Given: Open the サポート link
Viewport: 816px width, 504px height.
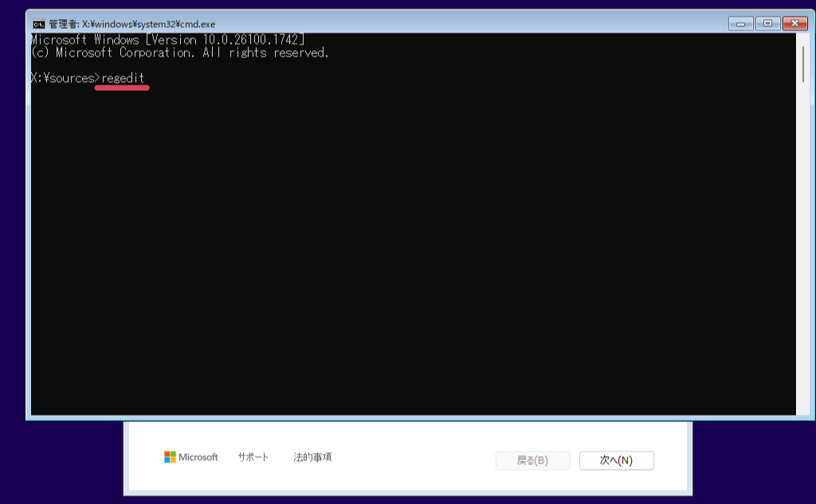Looking at the screenshot, I should click(x=253, y=457).
